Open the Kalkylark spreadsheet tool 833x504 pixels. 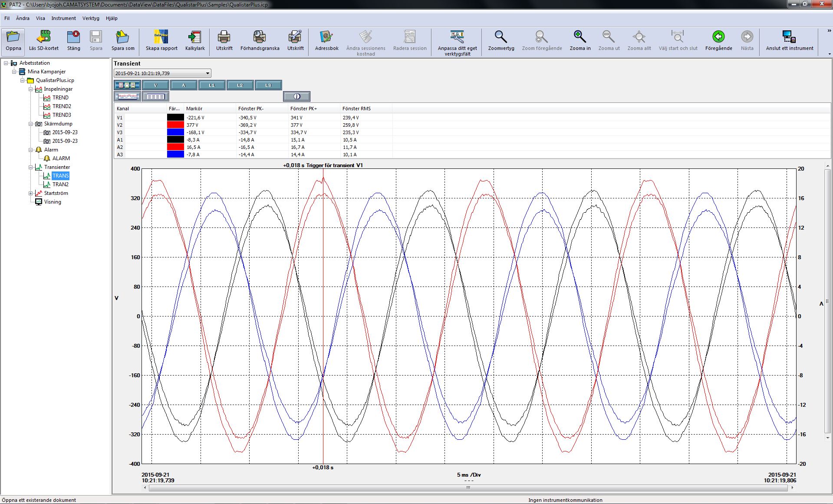pos(195,37)
